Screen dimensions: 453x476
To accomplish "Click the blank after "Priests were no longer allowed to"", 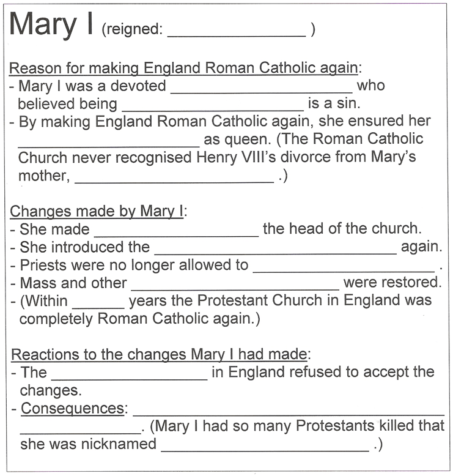I will 343,269.
